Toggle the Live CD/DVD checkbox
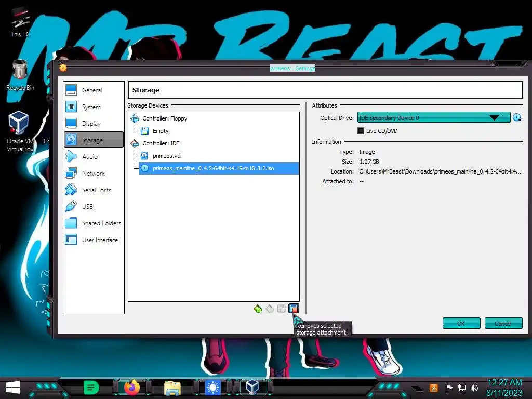The width and height of the screenshot is (532, 399). [361, 131]
